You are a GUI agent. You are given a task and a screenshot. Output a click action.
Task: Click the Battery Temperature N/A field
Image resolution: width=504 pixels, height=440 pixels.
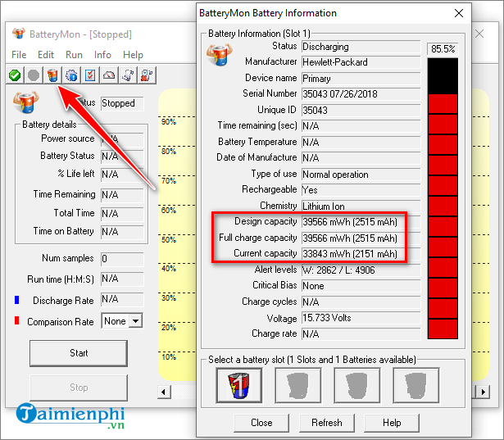[x=361, y=142]
